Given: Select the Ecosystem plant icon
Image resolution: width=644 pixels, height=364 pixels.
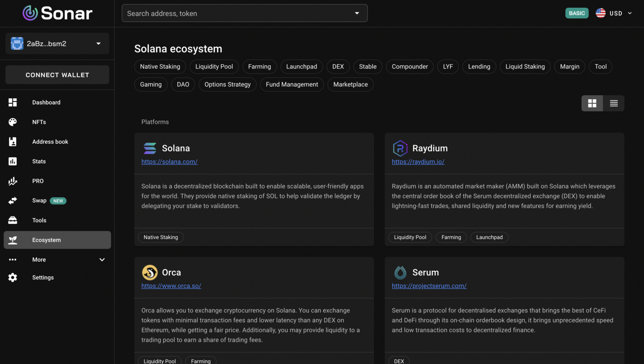Looking at the screenshot, I should coord(12,239).
